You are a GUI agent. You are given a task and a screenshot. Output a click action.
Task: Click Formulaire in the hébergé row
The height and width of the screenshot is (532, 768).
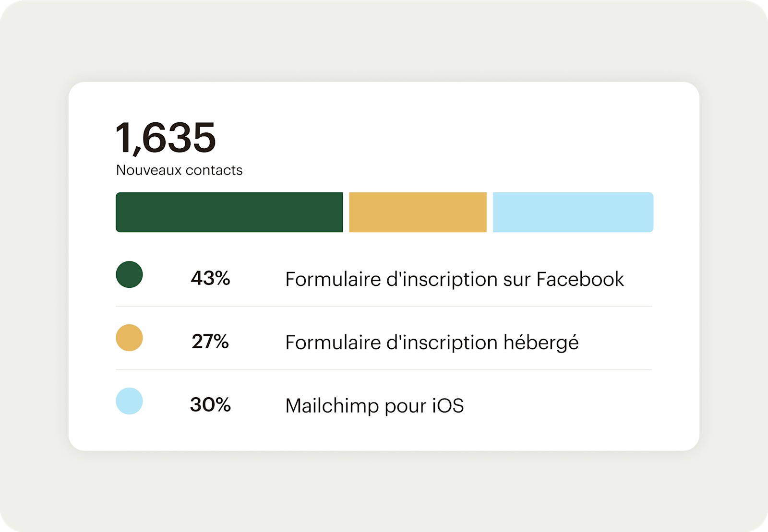[x=333, y=343]
